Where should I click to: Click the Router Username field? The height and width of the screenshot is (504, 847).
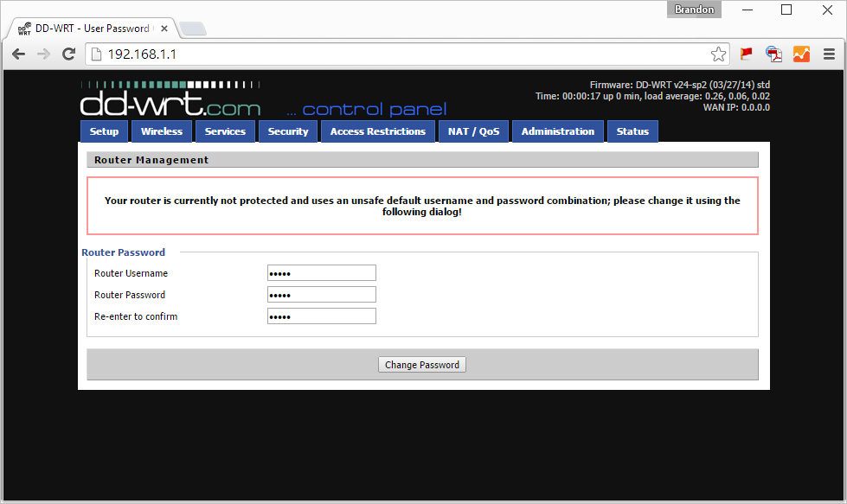(321, 273)
